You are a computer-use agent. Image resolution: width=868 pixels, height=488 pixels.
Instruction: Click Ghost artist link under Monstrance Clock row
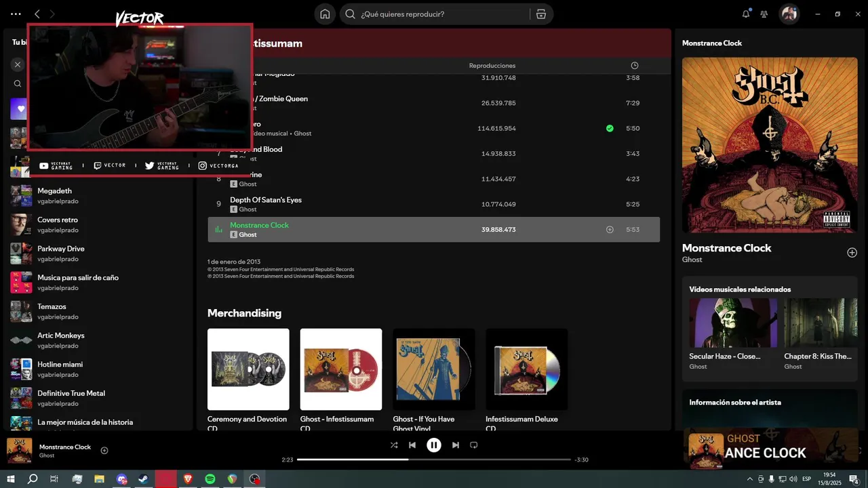(248, 235)
